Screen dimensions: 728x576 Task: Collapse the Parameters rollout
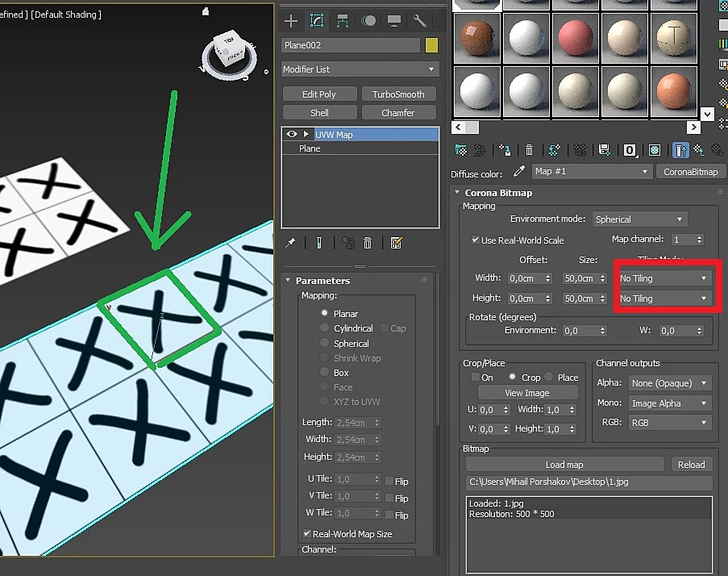click(288, 280)
